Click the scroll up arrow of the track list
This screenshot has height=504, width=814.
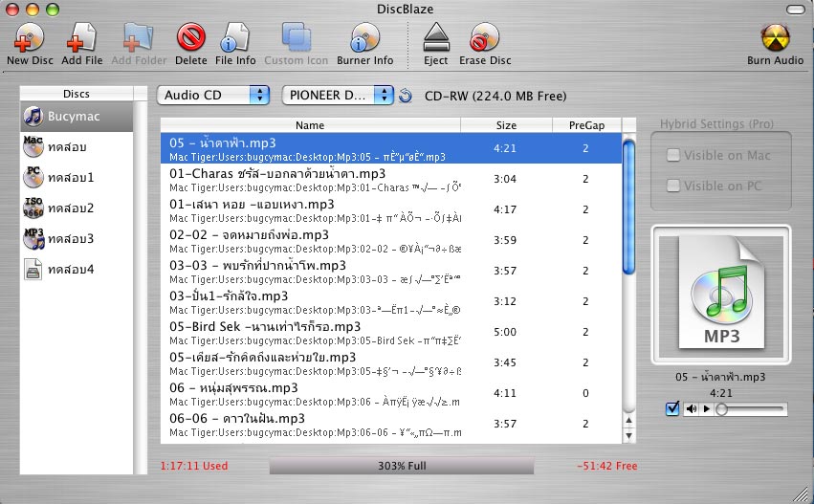628,421
